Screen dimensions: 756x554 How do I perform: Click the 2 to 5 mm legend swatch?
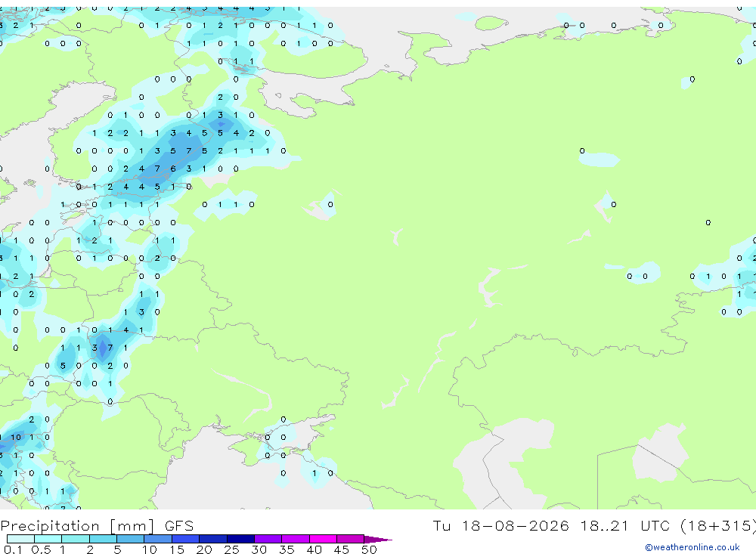pyautogui.click(x=103, y=539)
